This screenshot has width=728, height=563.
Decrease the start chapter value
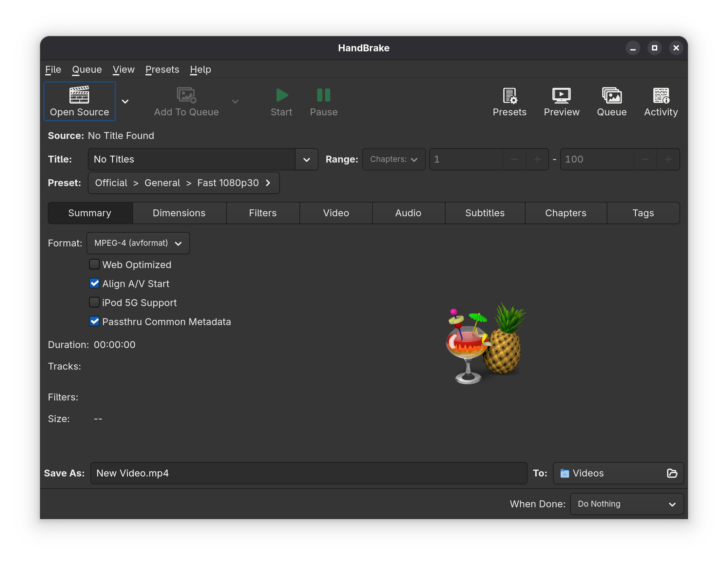tap(514, 159)
